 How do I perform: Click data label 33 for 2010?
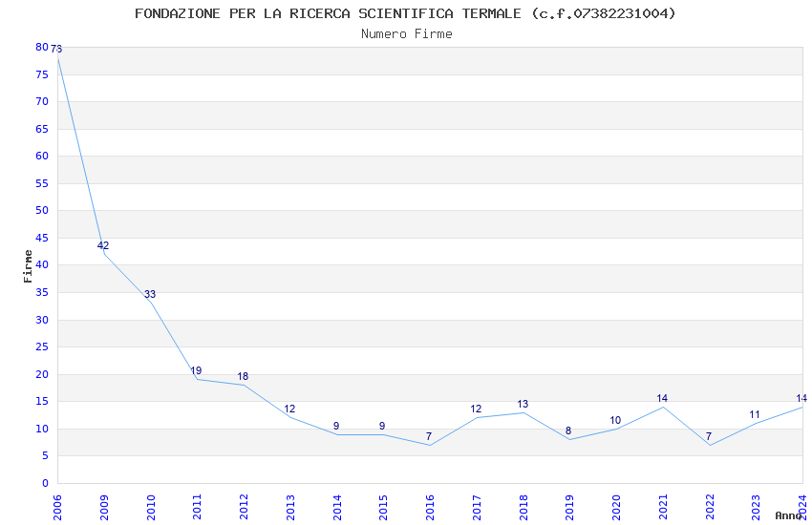(150, 294)
